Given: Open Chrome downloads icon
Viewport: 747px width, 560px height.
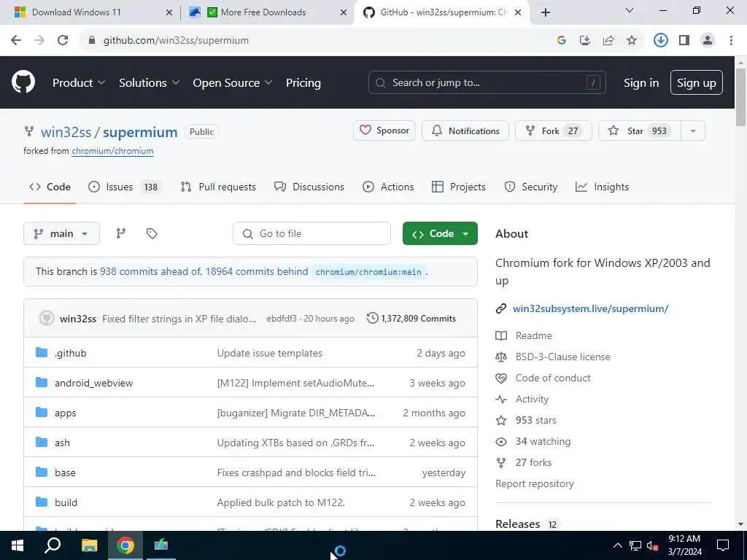Looking at the screenshot, I should point(660,41).
